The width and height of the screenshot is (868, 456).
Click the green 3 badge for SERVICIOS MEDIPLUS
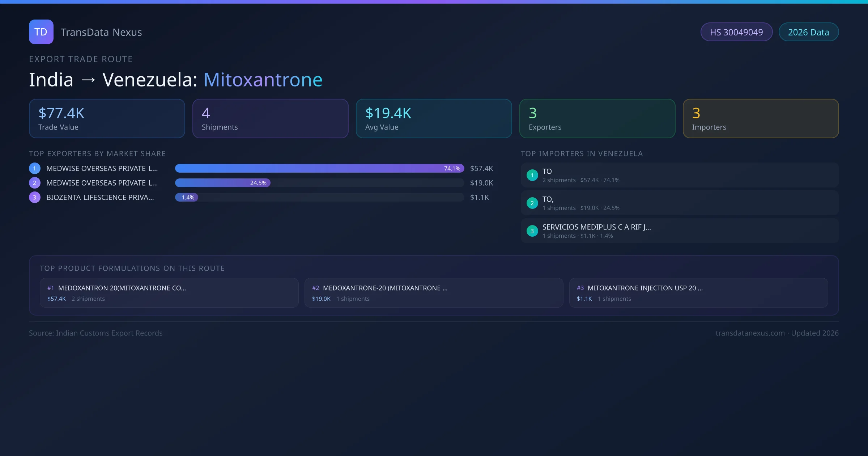coord(532,230)
